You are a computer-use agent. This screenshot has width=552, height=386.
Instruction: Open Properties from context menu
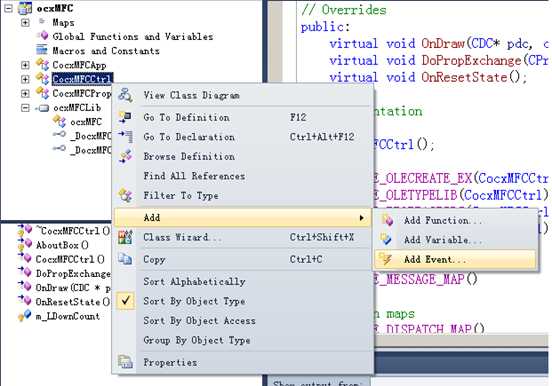click(x=243, y=362)
